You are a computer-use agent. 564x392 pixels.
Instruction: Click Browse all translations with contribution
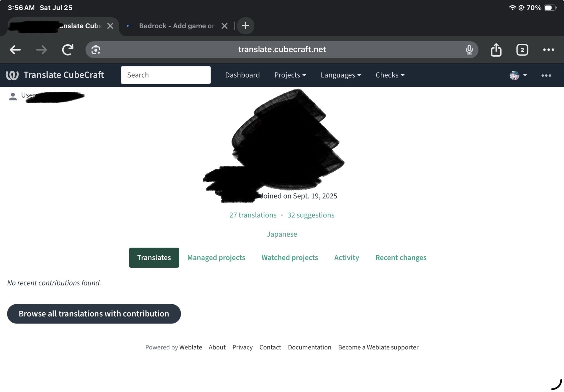pos(94,314)
